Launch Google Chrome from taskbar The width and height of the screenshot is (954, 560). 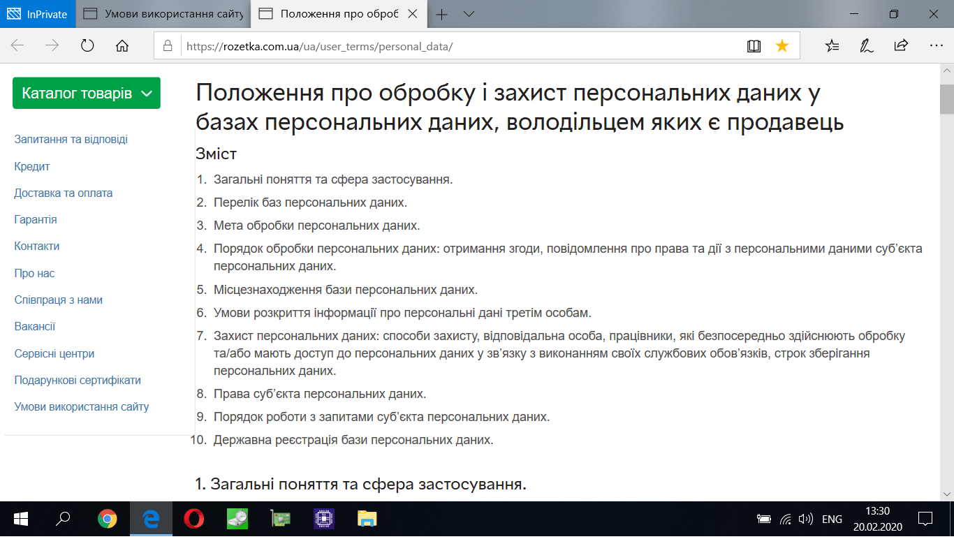(107, 519)
